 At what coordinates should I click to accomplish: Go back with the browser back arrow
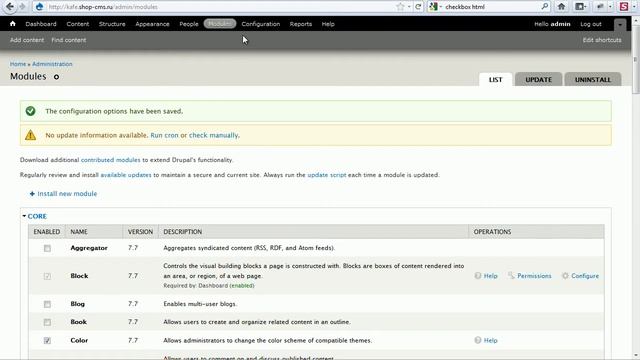(10, 7)
